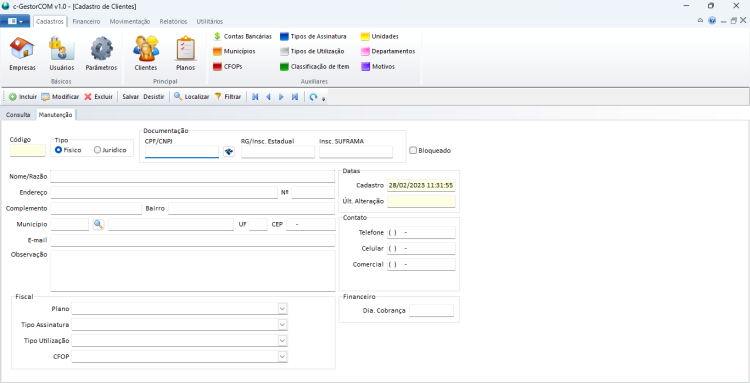Click the Comercial phone field
Viewport: 750px width, 383px height.
[421, 264]
